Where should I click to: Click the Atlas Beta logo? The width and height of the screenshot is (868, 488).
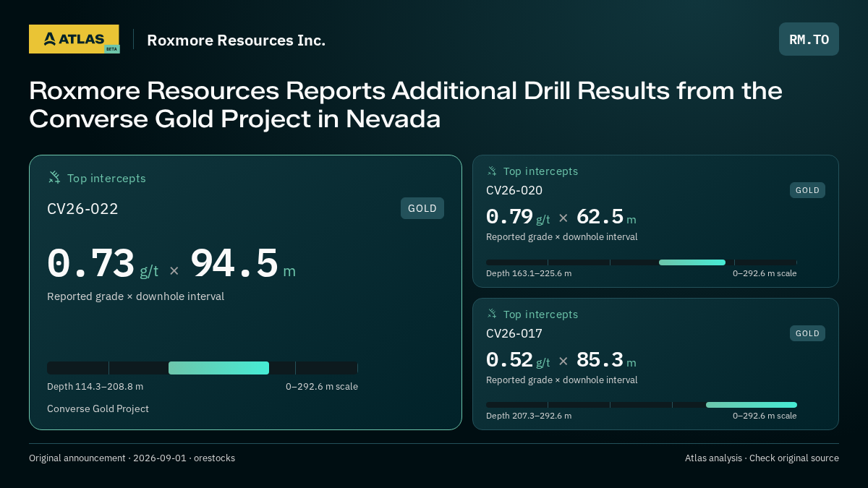74,39
